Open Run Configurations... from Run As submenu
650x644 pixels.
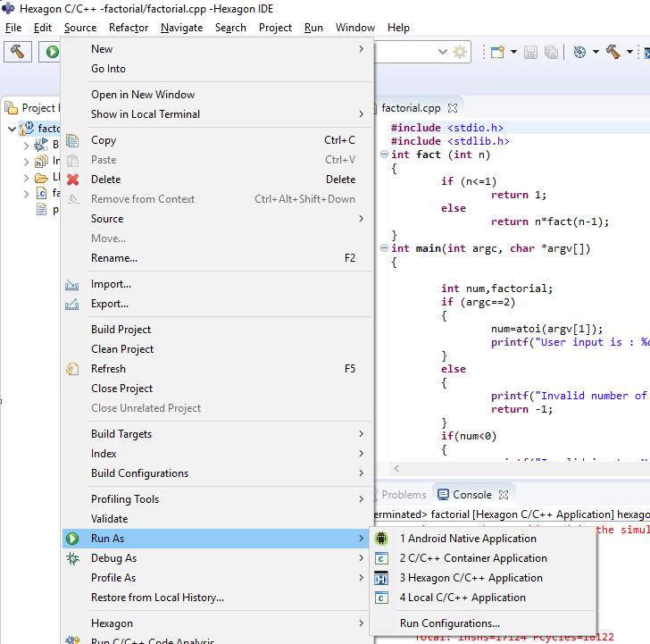[x=483, y=623]
